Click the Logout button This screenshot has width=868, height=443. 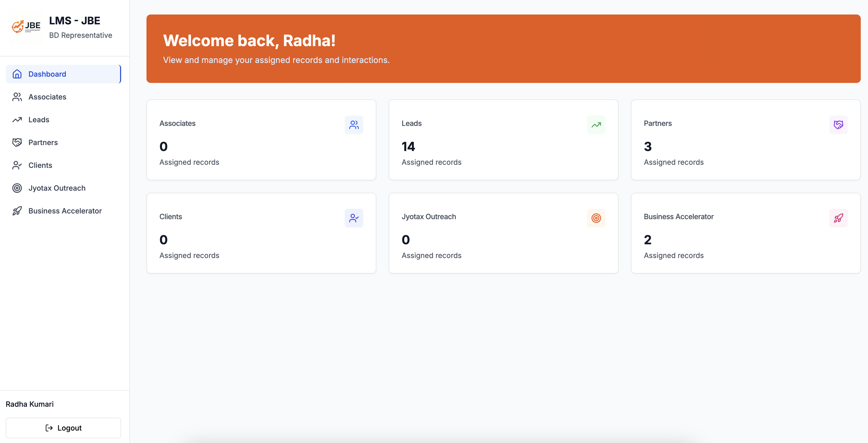tap(63, 428)
